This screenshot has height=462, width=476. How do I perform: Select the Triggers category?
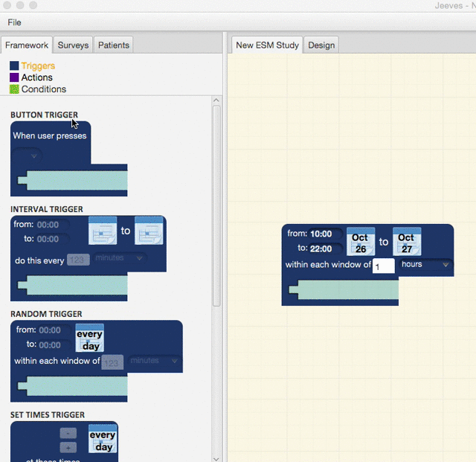coord(38,66)
